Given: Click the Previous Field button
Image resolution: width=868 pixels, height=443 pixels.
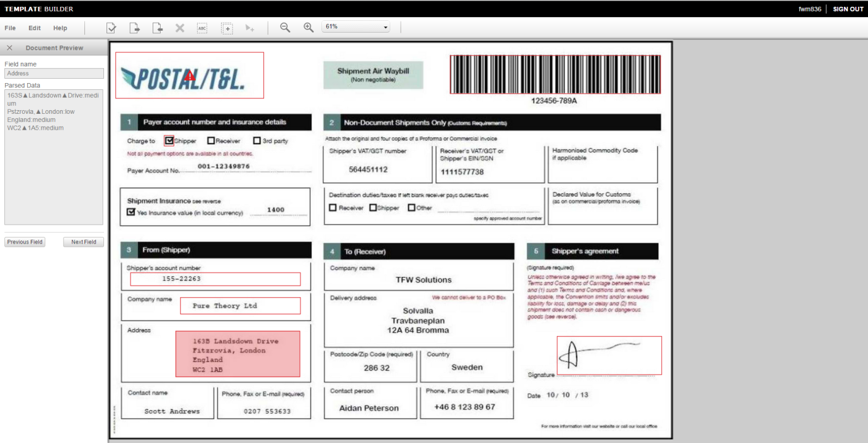Looking at the screenshot, I should click(25, 242).
